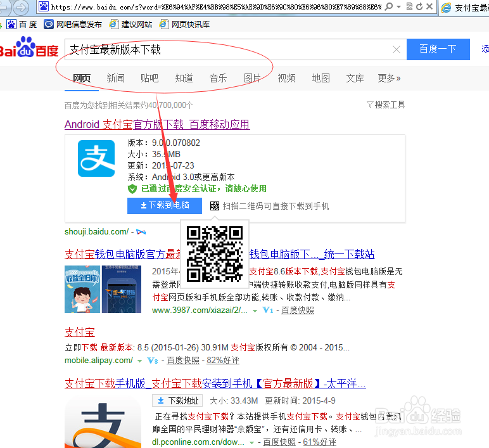489x448 pixels.
Task: Select the 支付宝 browser tab
Action: (464, 7)
